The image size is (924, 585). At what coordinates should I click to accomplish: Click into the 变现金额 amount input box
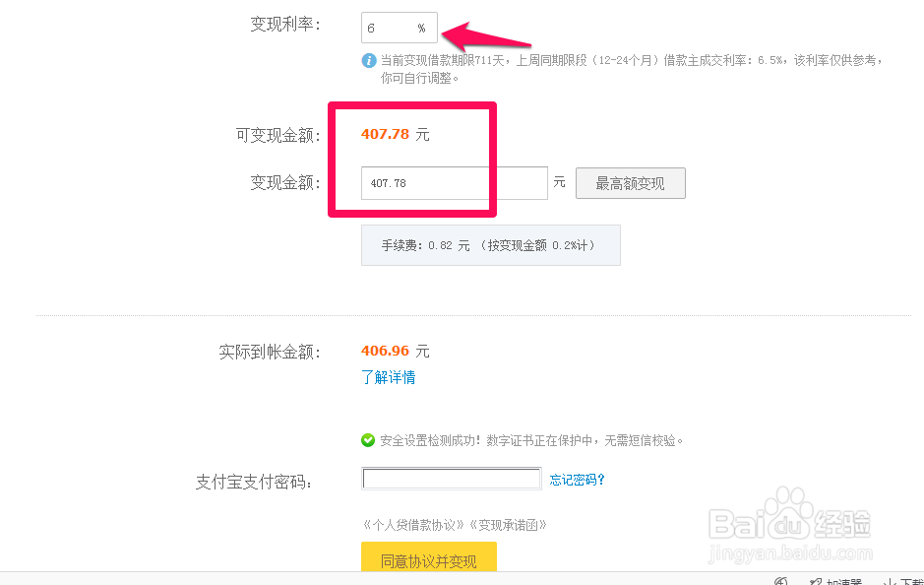pos(455,183)
